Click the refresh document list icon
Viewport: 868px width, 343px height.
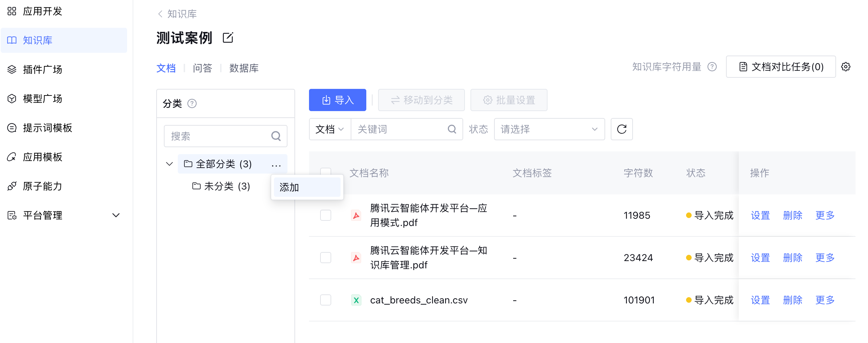pos(621,129)
